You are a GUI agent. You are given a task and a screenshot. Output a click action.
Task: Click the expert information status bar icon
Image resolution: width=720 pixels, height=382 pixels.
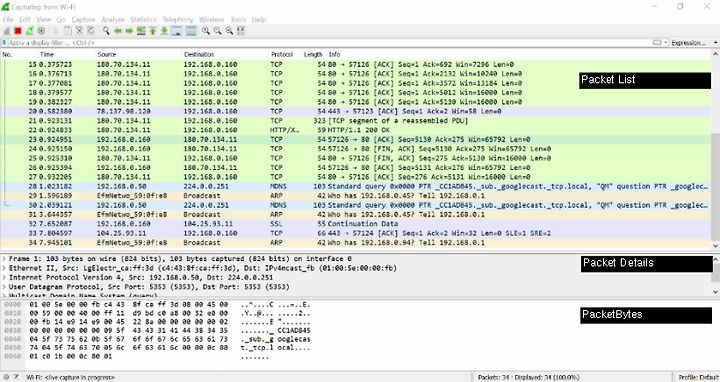(x=6, y=377)
